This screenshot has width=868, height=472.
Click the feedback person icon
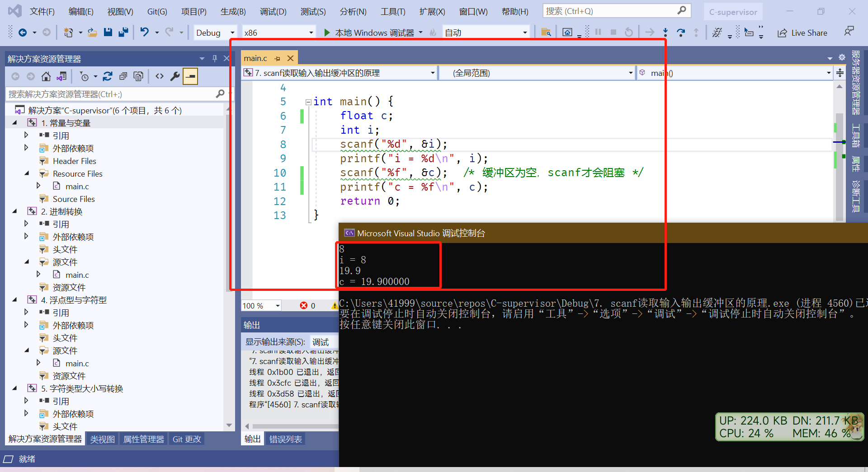point(849,32)
